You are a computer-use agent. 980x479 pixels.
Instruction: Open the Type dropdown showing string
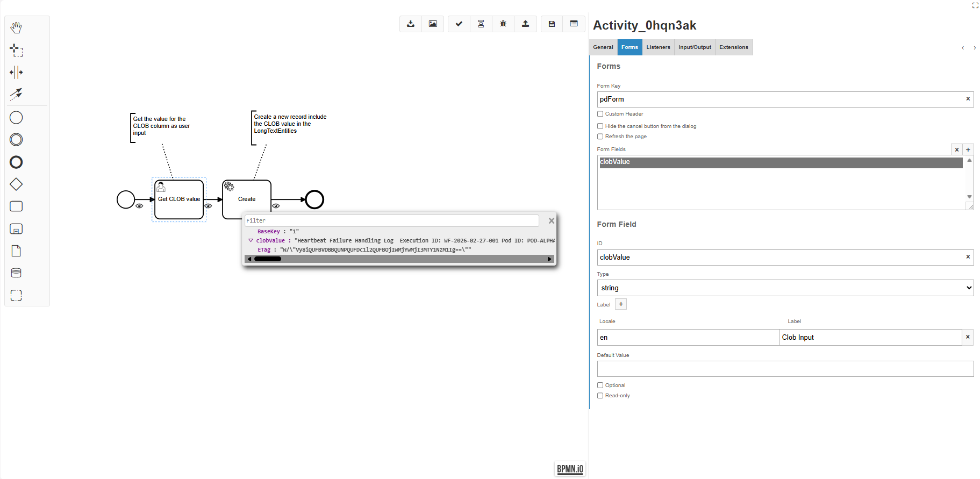[x=785, y=288]
